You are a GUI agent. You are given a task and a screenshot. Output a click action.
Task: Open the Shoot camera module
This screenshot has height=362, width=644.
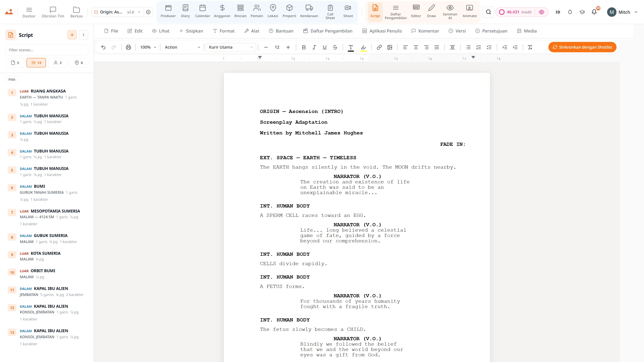point(348,12)
